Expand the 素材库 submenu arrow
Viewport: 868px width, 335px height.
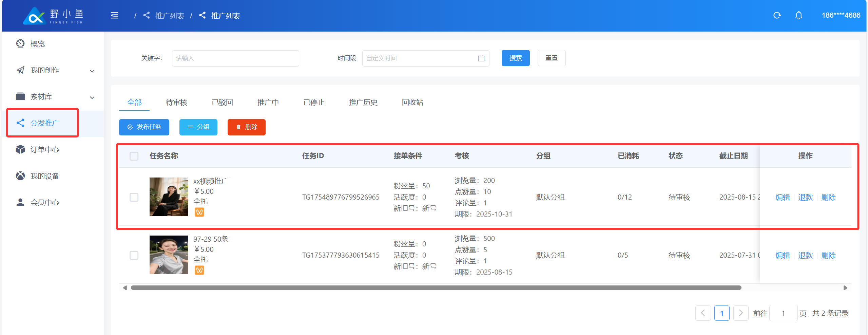point(92,97)
